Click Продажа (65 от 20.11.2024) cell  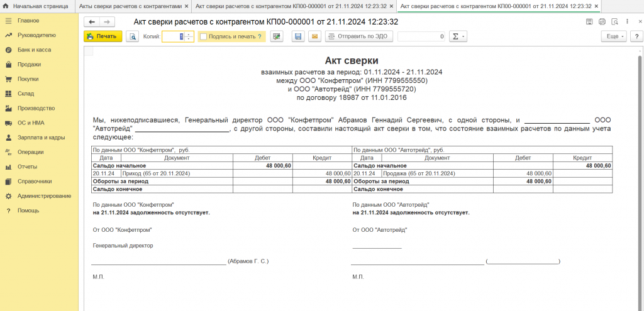click(438, 173)
